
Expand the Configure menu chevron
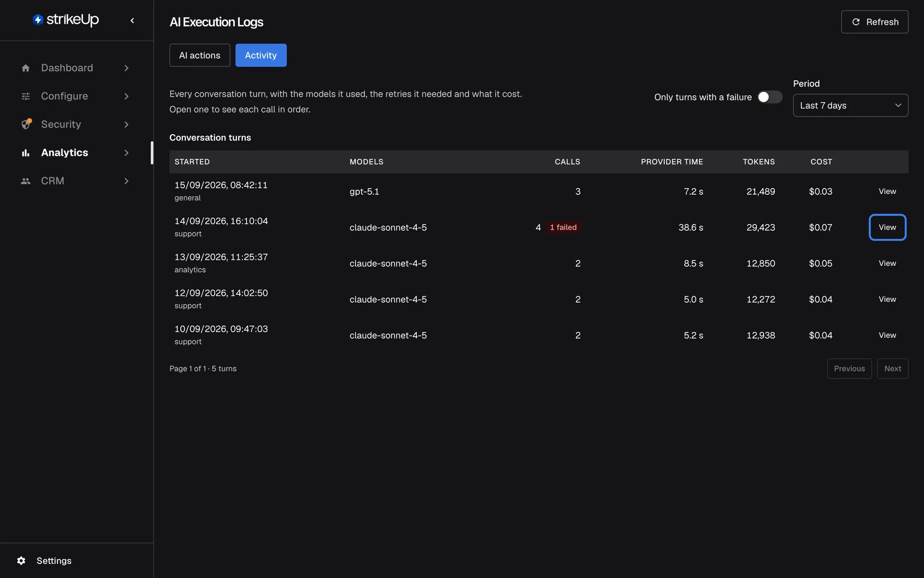pyautogui.click(x=126, y=96)
